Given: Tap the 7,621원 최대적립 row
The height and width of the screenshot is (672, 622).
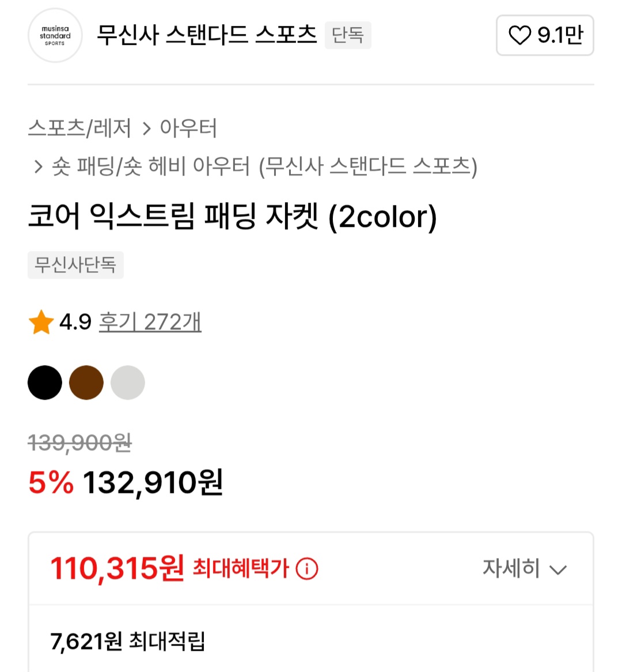Looking at the screenshot, I should point(128,641).
